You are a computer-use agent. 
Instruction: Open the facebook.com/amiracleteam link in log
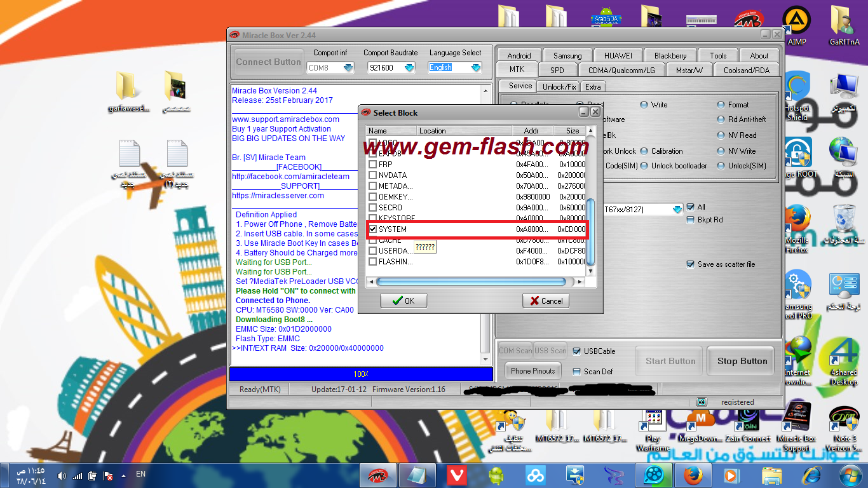290,177
